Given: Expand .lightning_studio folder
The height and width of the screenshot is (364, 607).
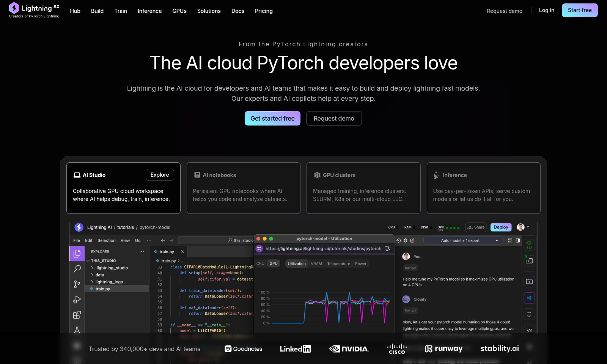Looking at the screenshot, I should coord(109,268).
